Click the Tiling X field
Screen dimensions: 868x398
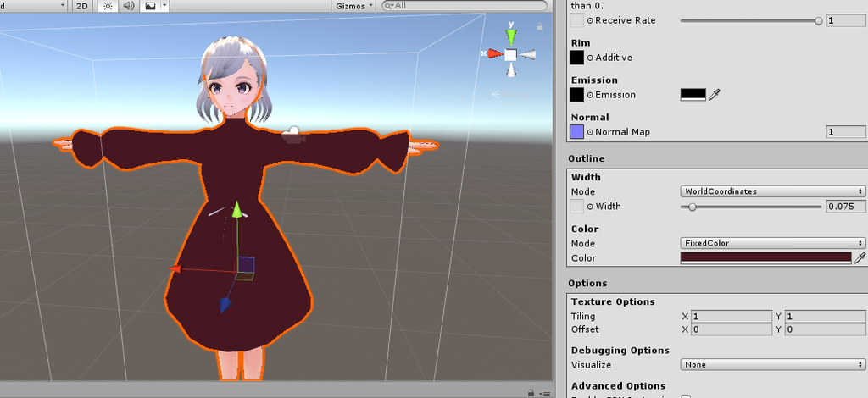[732, 317]
